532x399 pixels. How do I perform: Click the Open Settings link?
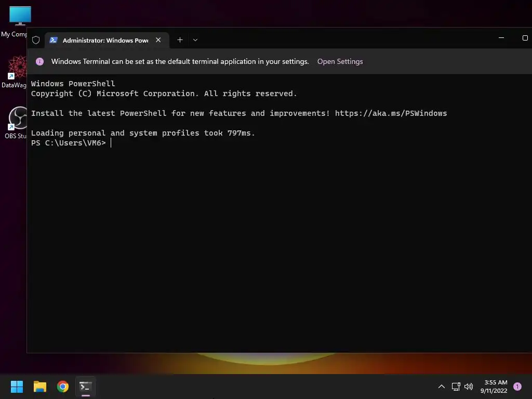(340, 61)
